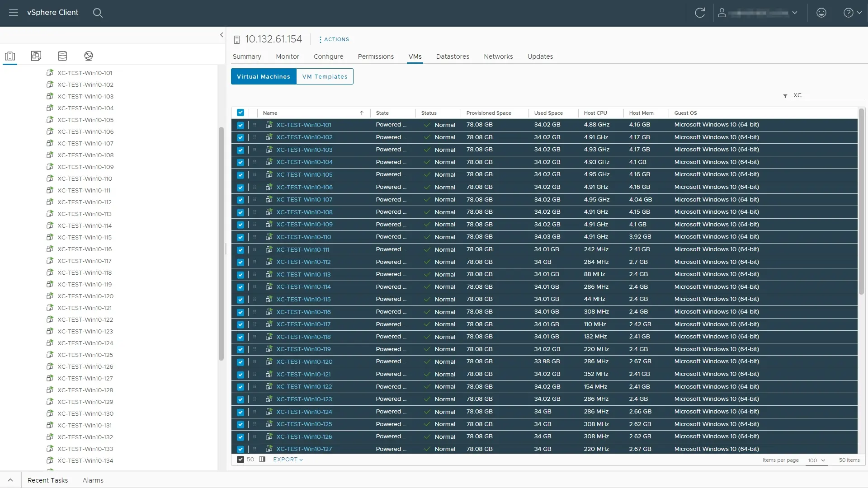
Task: Open the Items per page dropdown
Action: point(817,460)
